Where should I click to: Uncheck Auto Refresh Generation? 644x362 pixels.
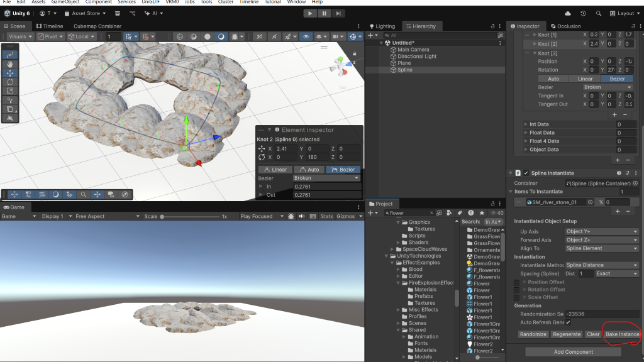click(568, 322)
